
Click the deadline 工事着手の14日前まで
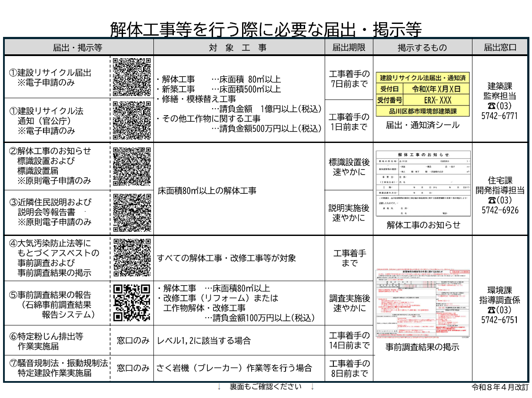click(349, 341)
